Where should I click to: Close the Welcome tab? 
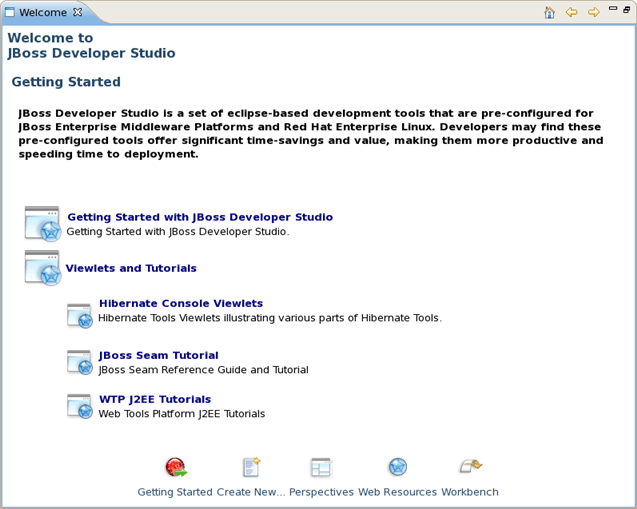77,13
